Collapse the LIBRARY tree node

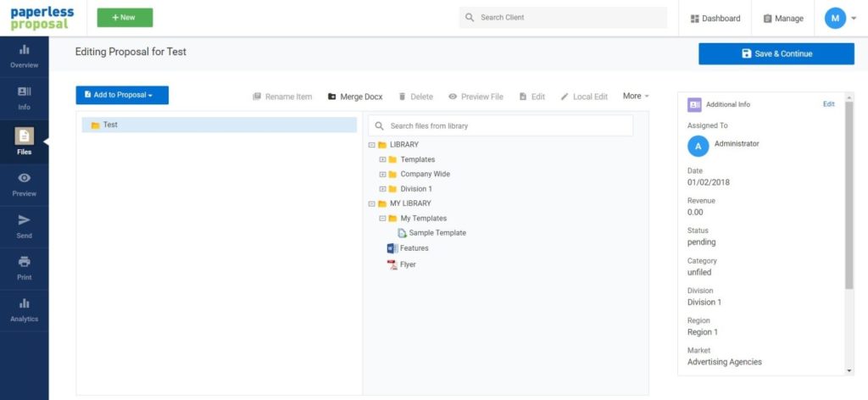(372, 145)
